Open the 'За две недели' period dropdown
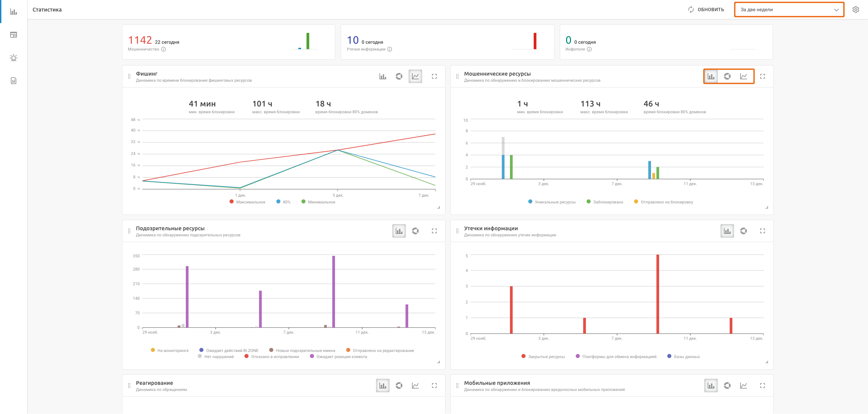 pyautogui.click(x=789, y=9)
